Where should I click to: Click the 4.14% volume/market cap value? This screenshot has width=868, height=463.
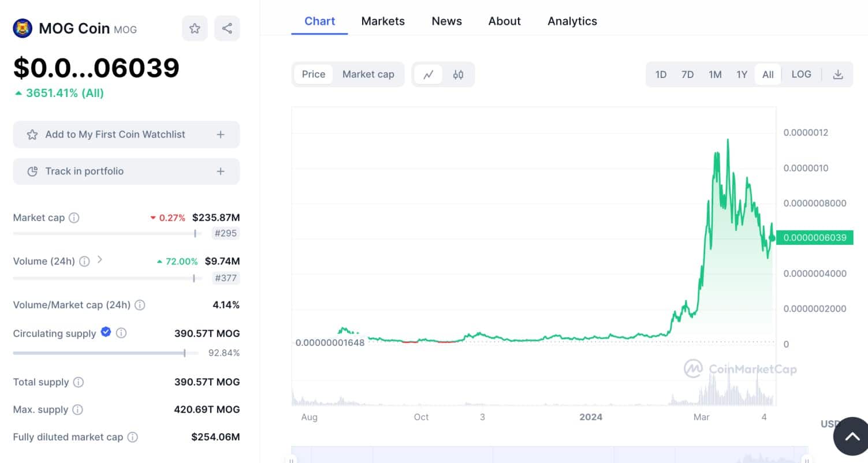[226, 305]
